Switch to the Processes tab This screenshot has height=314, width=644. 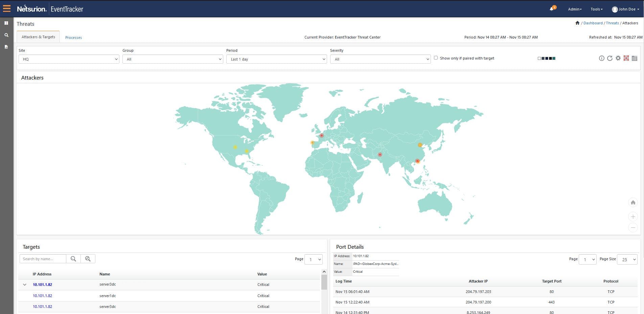(73, 37)
